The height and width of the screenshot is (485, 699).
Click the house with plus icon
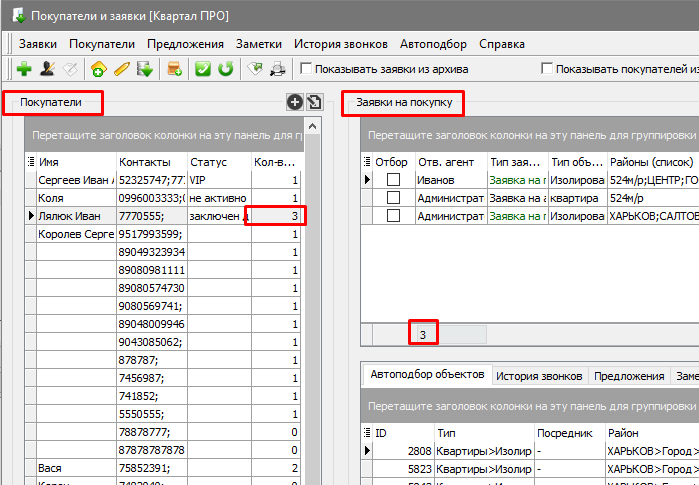pyautogui.click(x=98, y=69)
